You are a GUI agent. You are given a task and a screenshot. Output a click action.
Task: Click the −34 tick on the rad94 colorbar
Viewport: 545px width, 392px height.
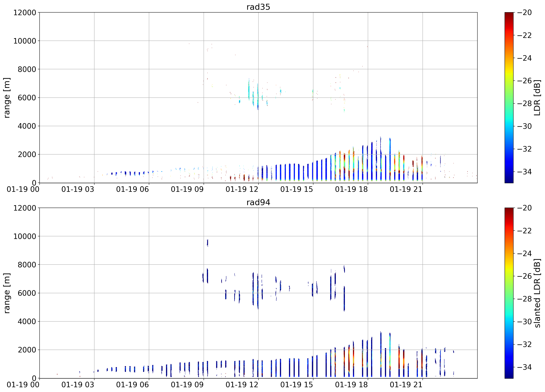click(x=524, y=367)
